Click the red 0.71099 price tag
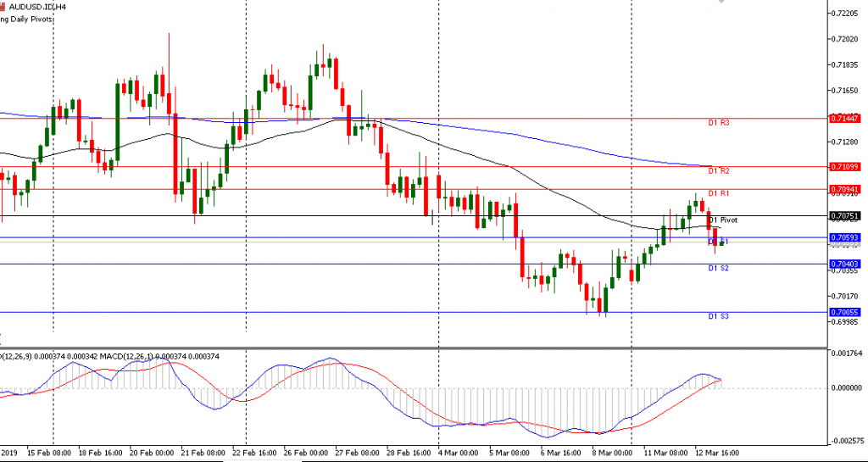Screen dimensions: 868x462 (x=846, y=167)
